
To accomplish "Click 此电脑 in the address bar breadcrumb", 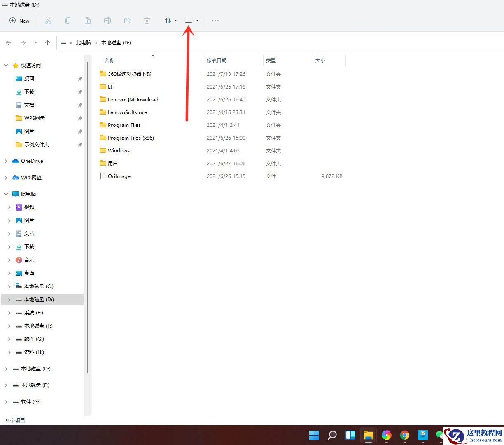I will tap(84, 42).
